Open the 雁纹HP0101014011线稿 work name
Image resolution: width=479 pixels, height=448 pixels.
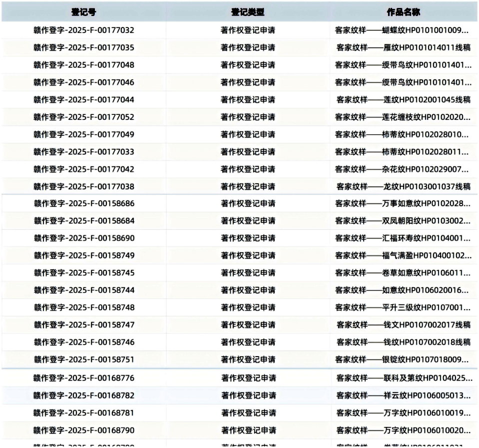point(403,47)
